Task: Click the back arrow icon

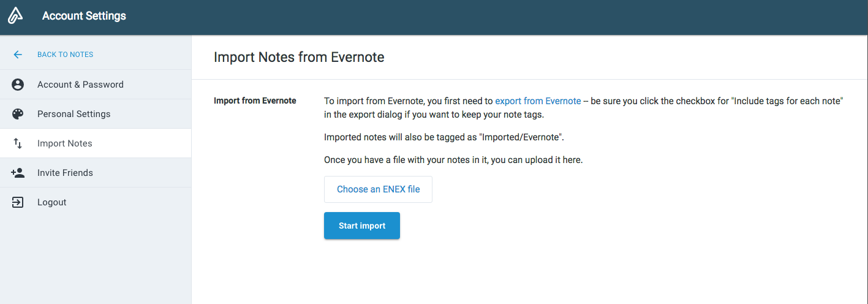Action: click(x=18, y=55)
